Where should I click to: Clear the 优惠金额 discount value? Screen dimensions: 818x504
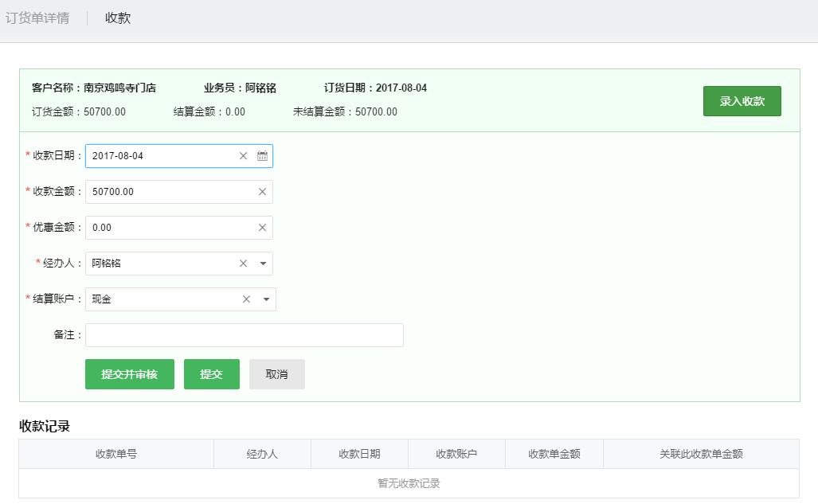point(262,228)
